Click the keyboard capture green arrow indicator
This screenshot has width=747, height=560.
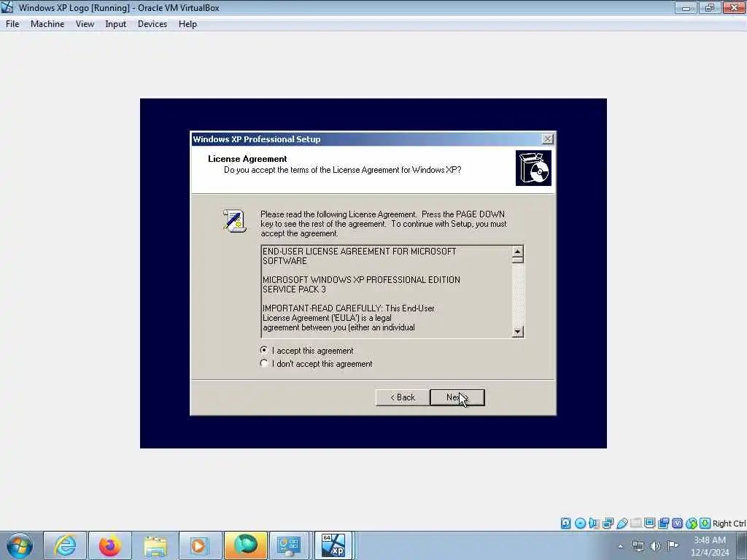705,524
